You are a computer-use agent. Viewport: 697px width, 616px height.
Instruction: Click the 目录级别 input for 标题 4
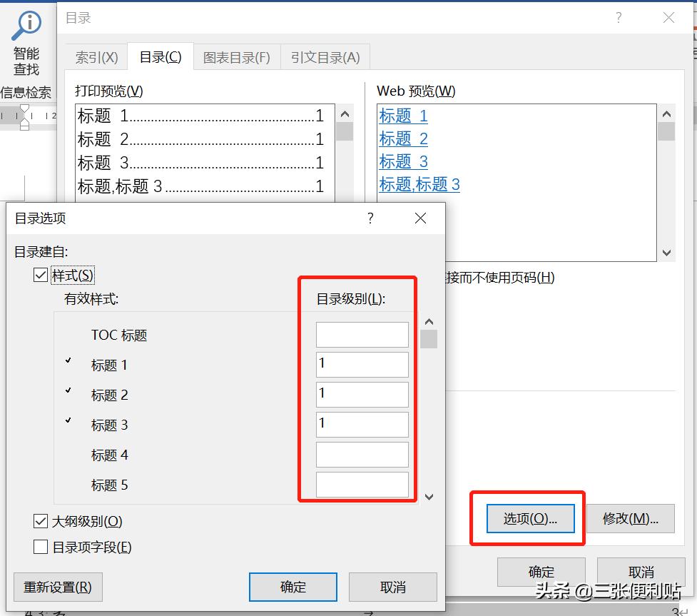[362, 455]
